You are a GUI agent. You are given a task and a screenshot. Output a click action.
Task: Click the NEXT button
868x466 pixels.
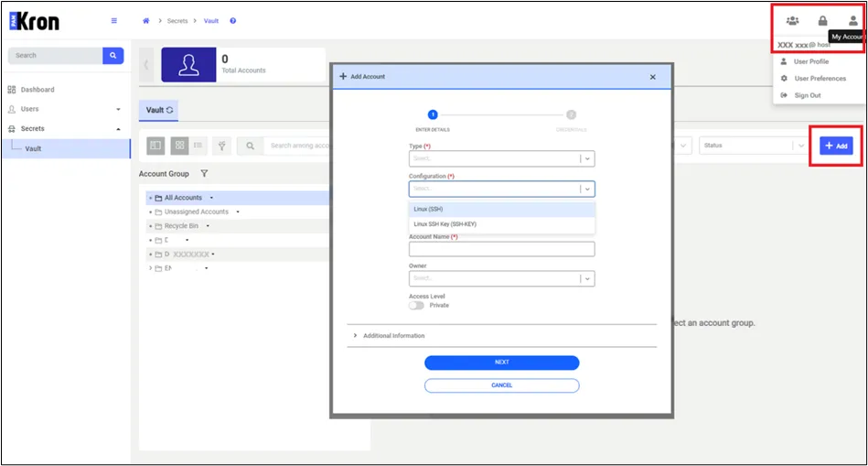[x=501, y=363]
